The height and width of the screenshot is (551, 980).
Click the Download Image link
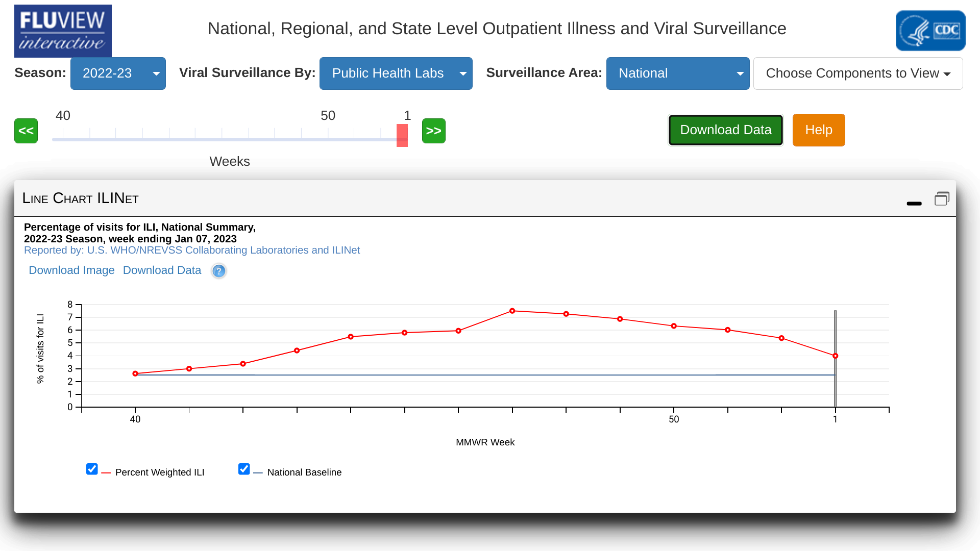coord(71,270)
